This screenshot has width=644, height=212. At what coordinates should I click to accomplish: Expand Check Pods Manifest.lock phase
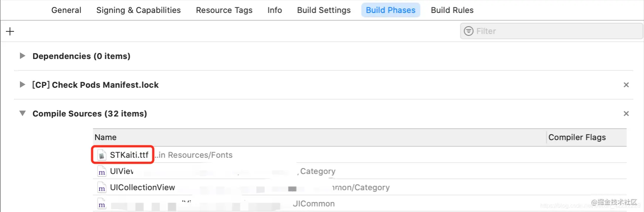point(23,85)
